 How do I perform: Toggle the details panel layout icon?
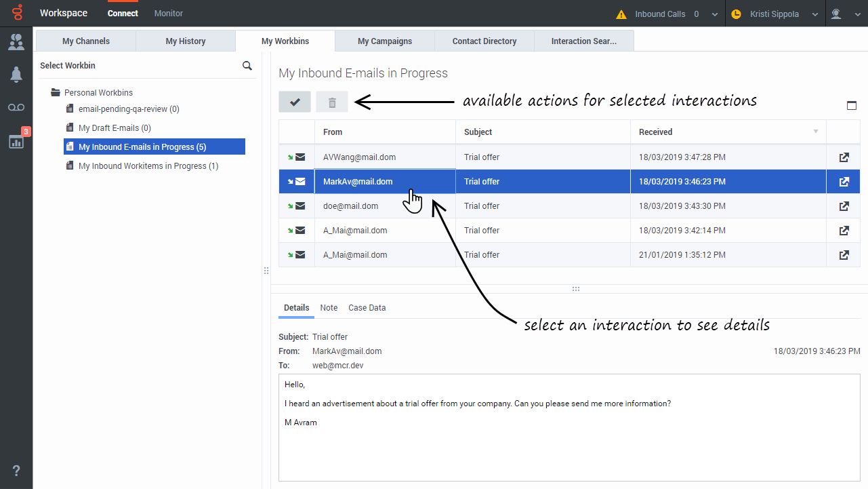coord(852,105)
